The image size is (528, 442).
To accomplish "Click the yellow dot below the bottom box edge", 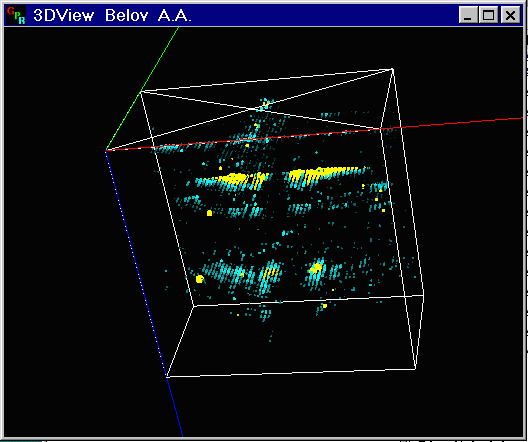I will [x=325, y=306].
